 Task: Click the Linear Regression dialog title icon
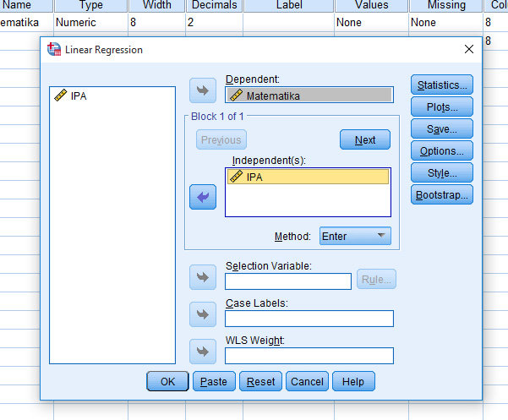click(54, 49)
